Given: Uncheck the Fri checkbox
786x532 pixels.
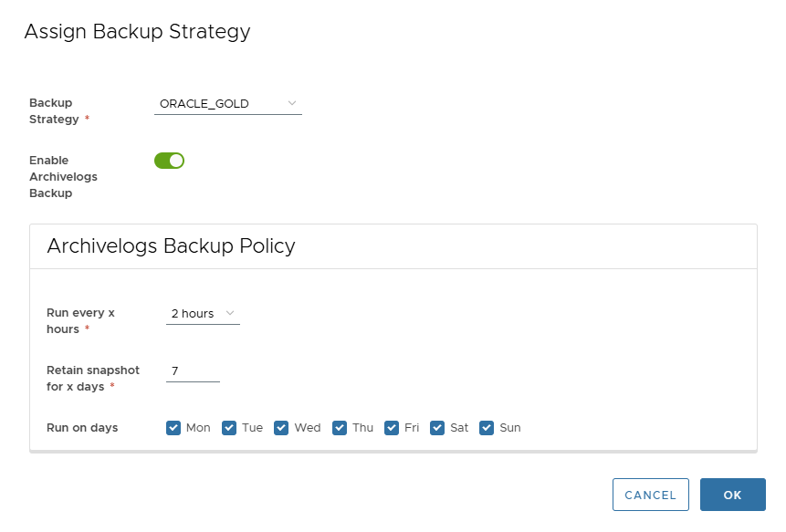Looking at the screenshot, I should point(391,427).
